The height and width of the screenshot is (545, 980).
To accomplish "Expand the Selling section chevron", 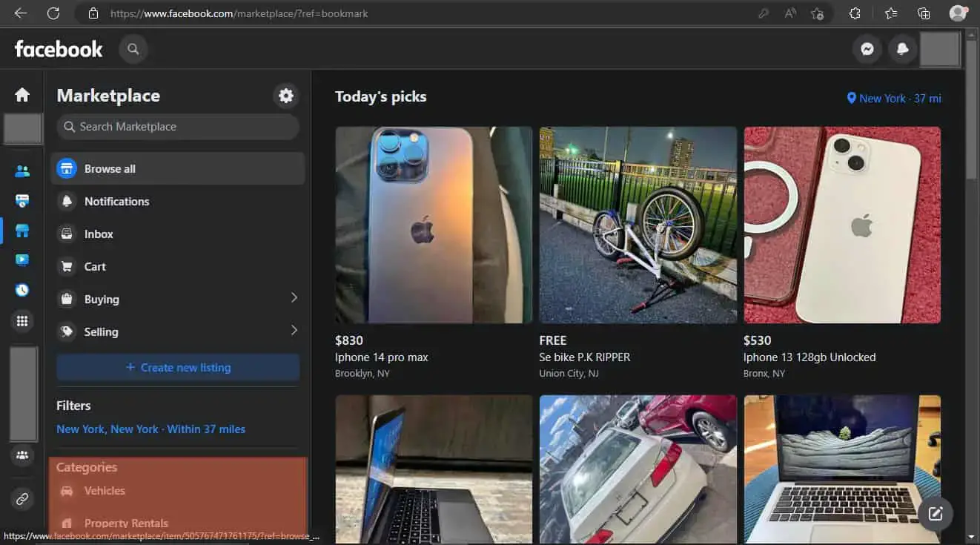I will pos(294,331).
